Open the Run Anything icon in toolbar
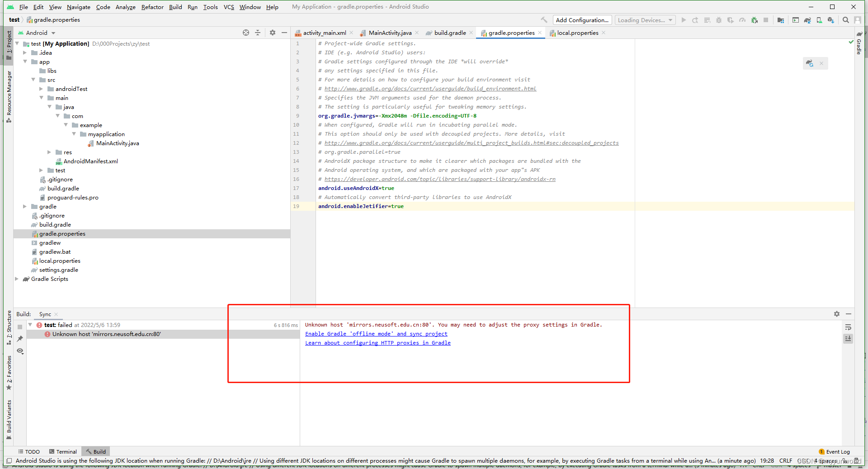 point(796,20)
